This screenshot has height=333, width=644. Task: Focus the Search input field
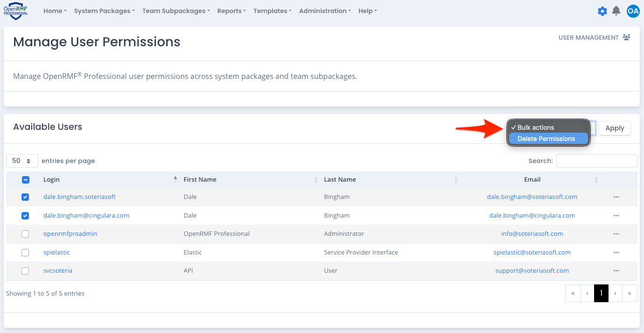[596, 161]
